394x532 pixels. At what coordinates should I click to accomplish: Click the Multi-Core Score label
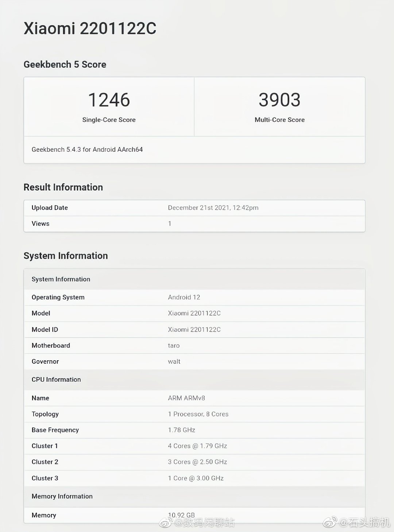[279, 120]
